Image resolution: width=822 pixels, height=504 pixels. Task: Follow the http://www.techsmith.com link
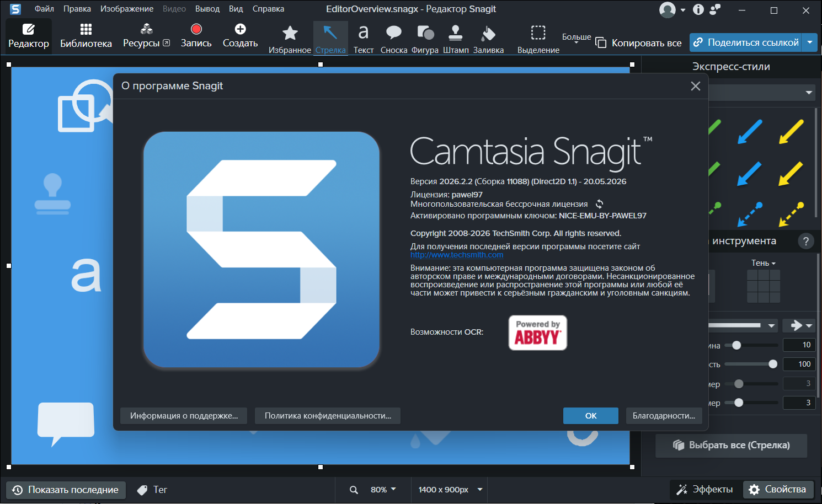point(457,255)
